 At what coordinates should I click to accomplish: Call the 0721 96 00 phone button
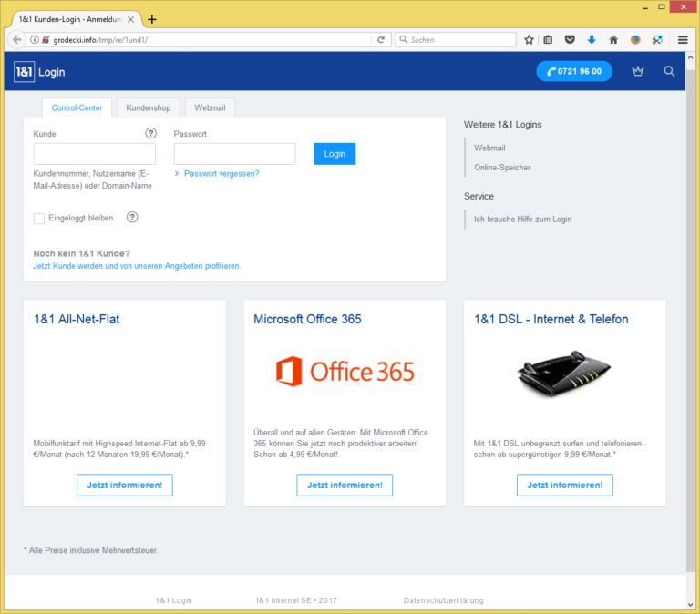pyautogui.click(x=574, y=71)
